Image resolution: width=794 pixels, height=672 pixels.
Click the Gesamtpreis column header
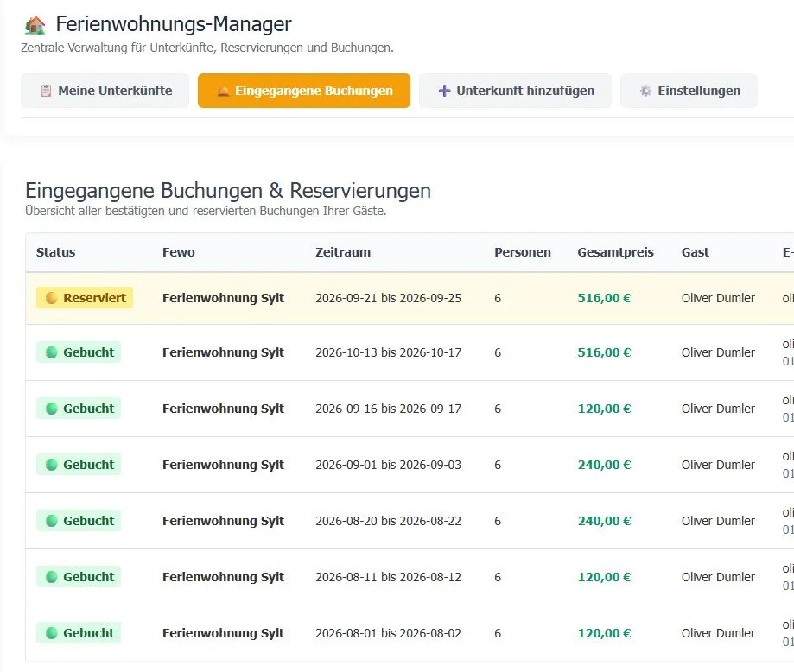tap(615, 252)
